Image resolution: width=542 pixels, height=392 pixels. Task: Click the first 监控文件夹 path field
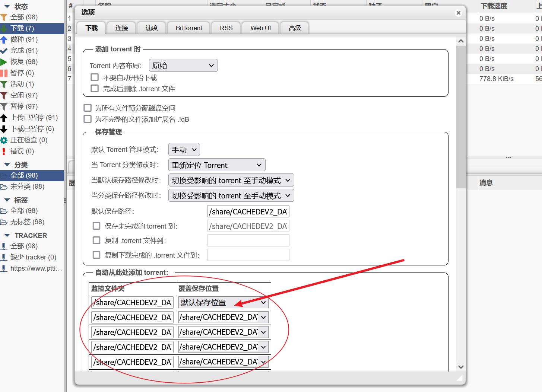coord(132,302)
